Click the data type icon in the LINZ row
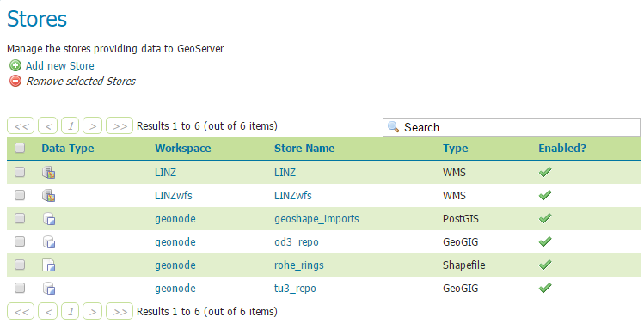644x329 pixels. pos(48,173)
